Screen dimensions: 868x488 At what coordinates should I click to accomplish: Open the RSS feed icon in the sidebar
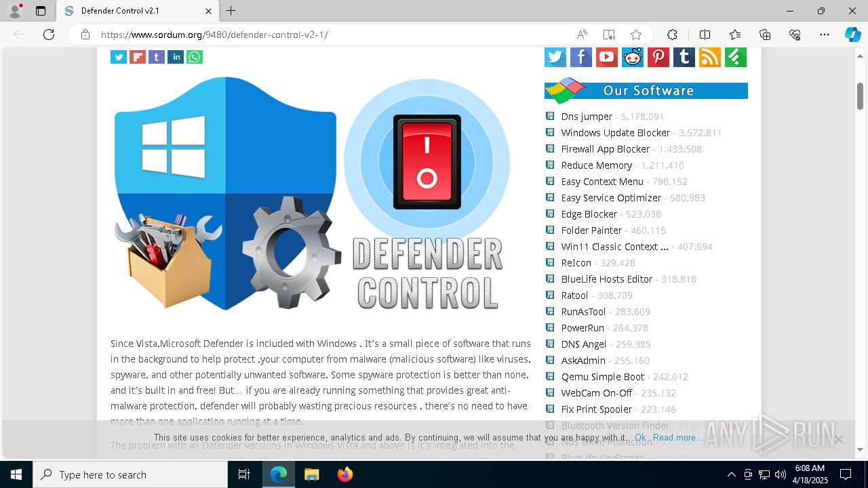tap(710, 57)
